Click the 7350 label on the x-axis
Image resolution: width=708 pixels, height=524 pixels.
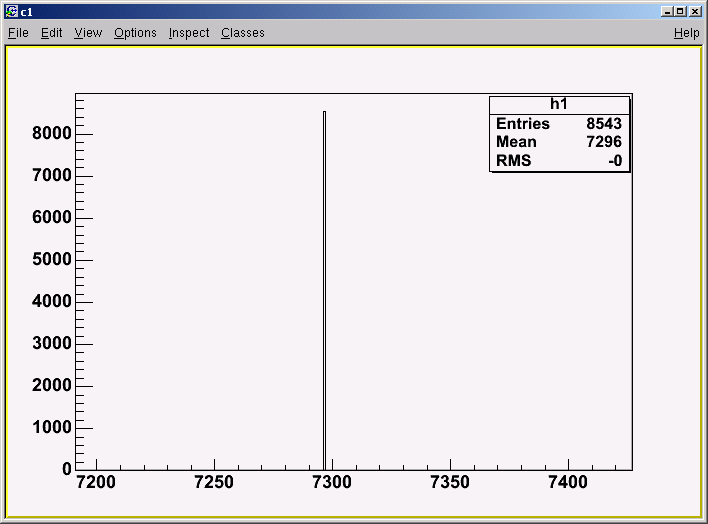coord(450,482)
